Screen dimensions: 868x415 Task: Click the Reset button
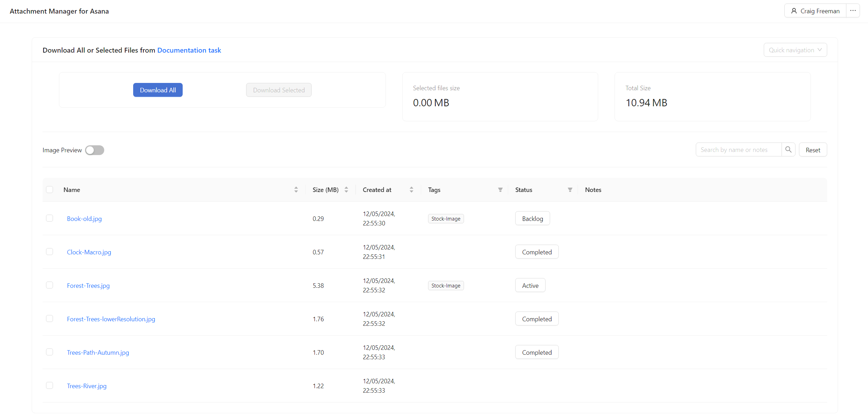[813, 150]
